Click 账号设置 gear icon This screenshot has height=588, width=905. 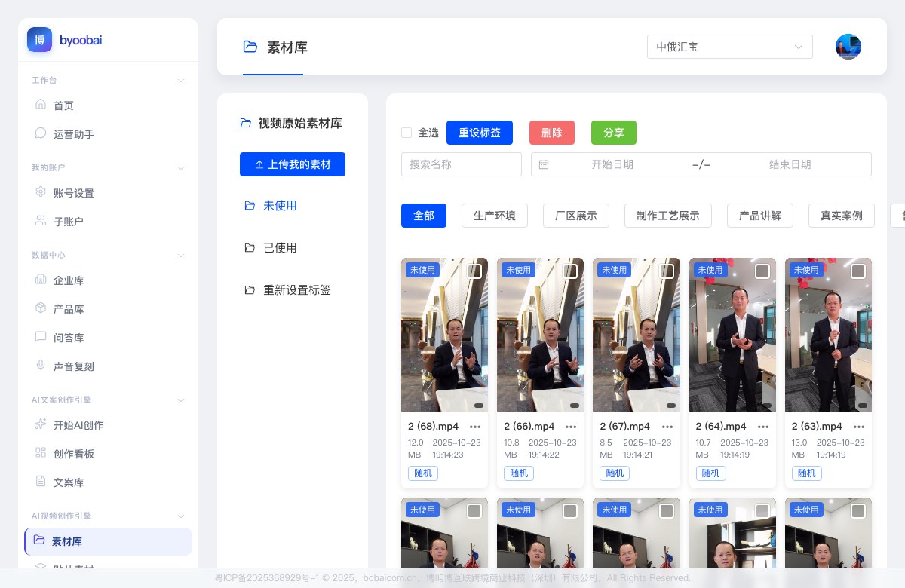pyautogui.click(x=41, y=192)
